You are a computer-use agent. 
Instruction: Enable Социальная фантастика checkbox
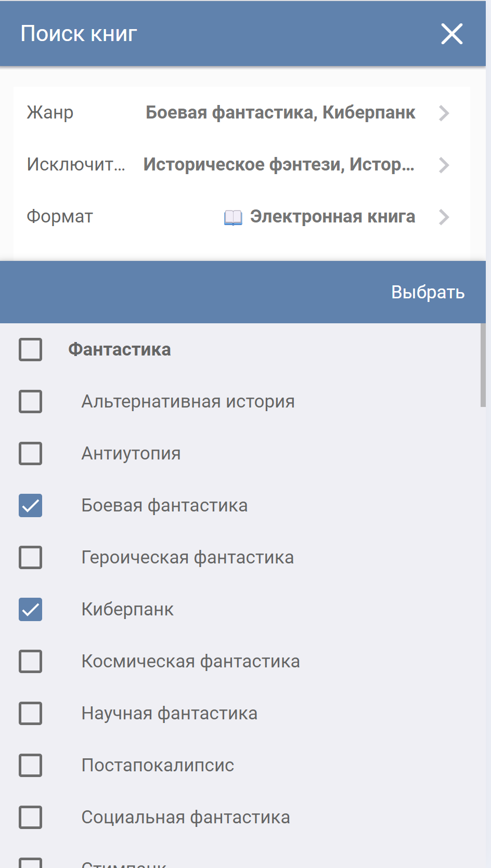[31, 817]
